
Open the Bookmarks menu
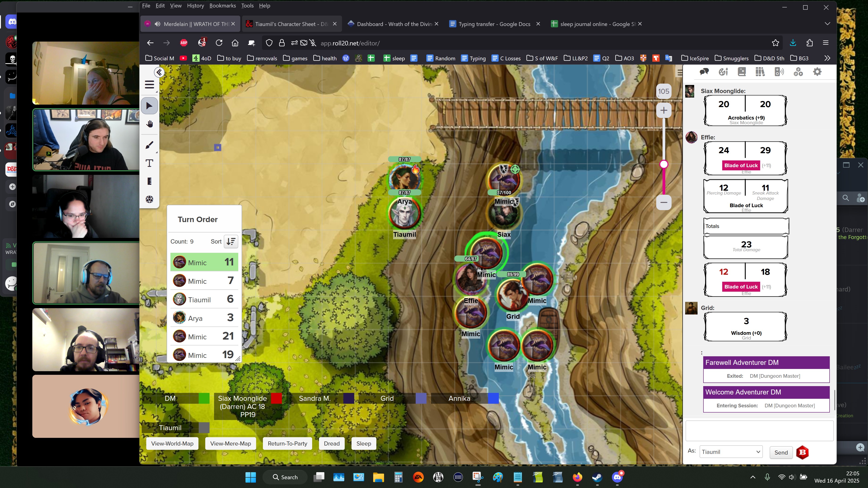222,6
